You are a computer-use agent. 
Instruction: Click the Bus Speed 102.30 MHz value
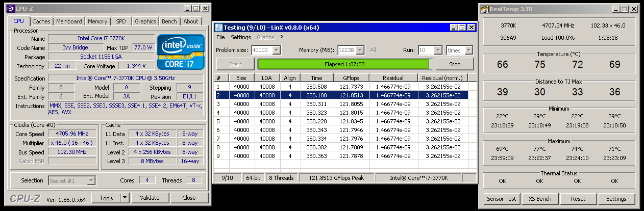[71, 152]
